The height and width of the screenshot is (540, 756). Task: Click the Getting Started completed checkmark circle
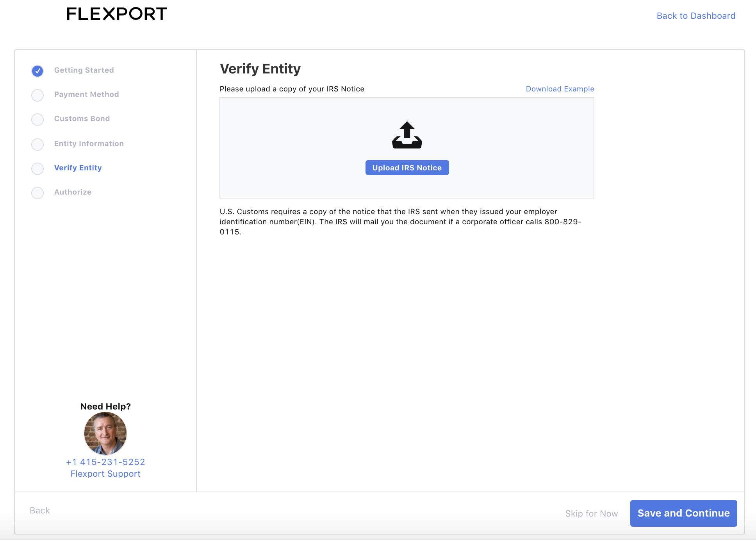point(37,71)
